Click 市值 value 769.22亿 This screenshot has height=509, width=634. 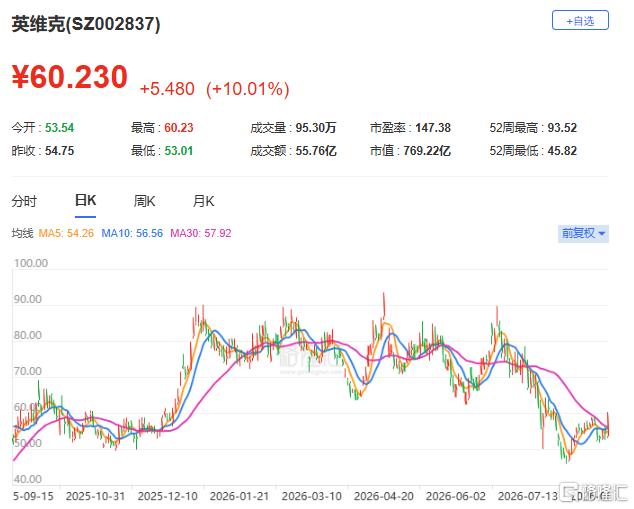427,151
